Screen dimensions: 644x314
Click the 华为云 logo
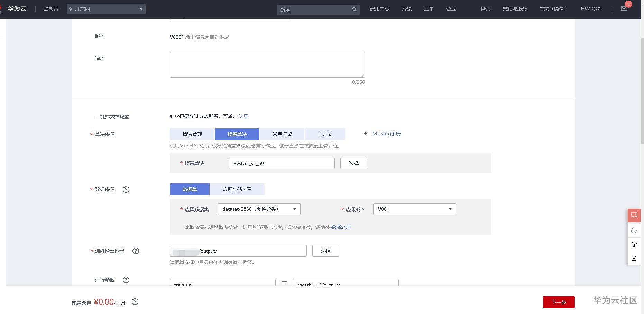coord(17,8)
